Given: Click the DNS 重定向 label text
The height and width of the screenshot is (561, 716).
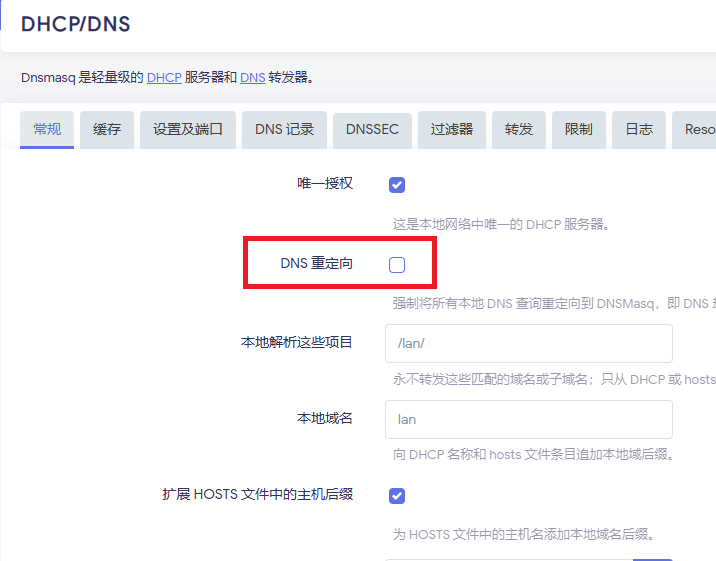Looking at the screenshot, I should tap(316, 263).
